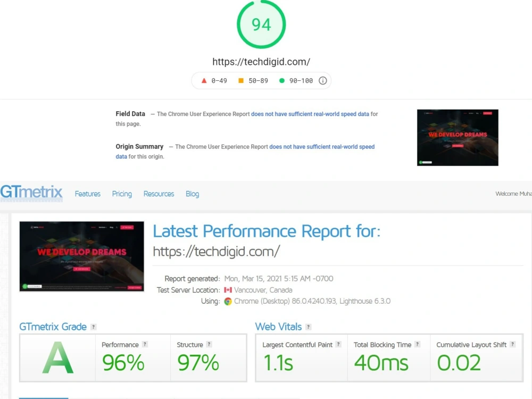This screenshot has width=532, height=399.
Task: Open help icon next to GTmetrix Grade
Action: [x=94, y=327]
